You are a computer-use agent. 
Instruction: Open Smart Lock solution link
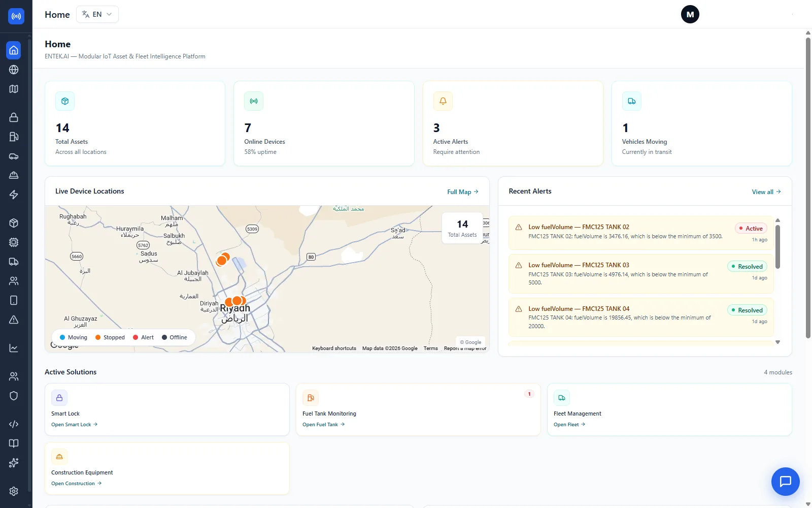[x=75, y=425]
